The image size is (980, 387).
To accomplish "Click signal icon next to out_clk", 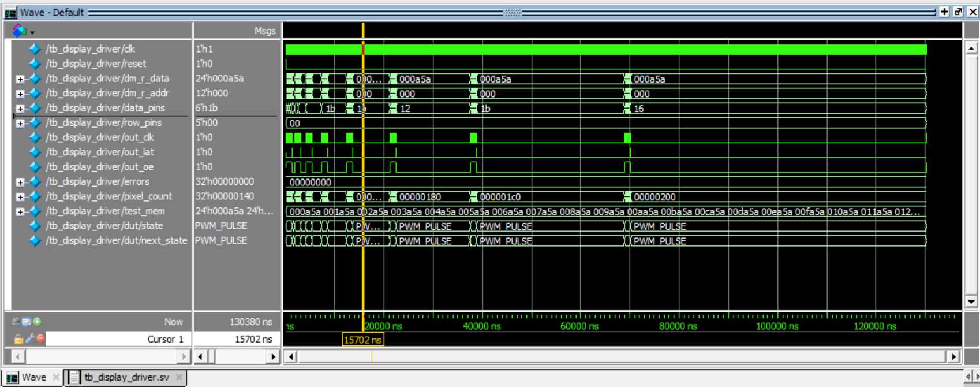I will pyautogui.click(x=35, y=137).
